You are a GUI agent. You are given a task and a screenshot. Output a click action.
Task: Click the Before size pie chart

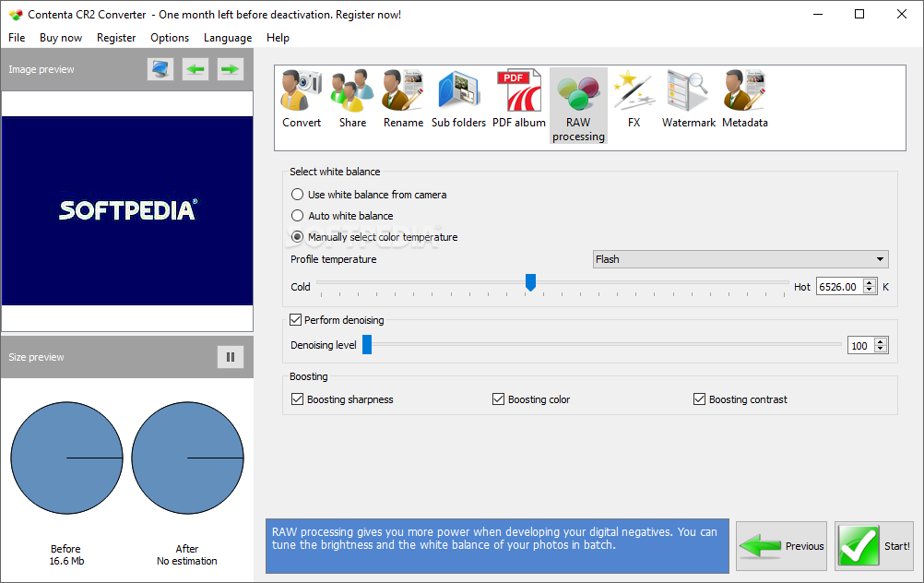pos(66,458)
